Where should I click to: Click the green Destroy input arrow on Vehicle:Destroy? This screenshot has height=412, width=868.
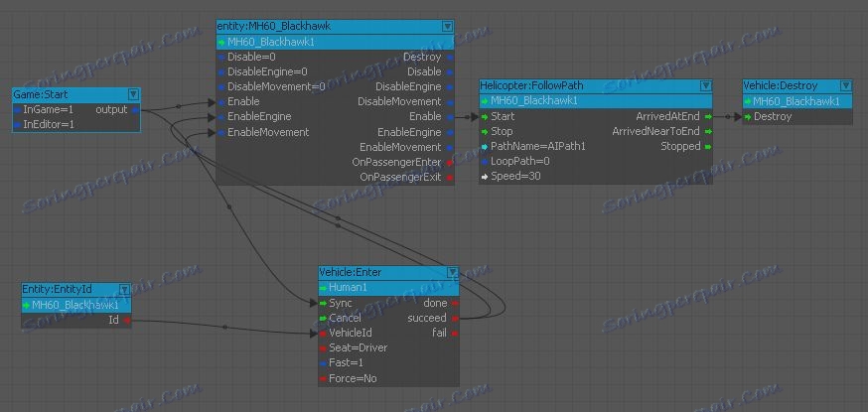[748, 117]
